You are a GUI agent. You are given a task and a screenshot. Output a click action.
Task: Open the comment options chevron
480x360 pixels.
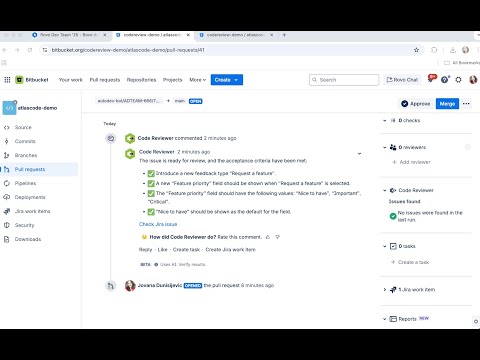[x=359, y=154]
